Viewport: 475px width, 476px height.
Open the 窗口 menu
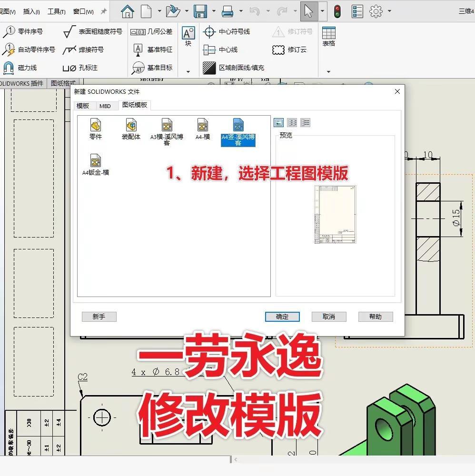point(83,11)
